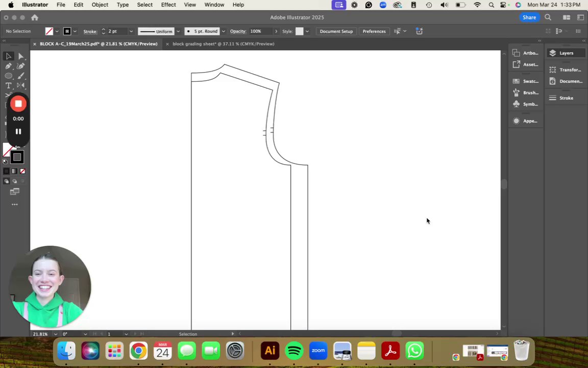Pause the screen recording

click(18, 132)
